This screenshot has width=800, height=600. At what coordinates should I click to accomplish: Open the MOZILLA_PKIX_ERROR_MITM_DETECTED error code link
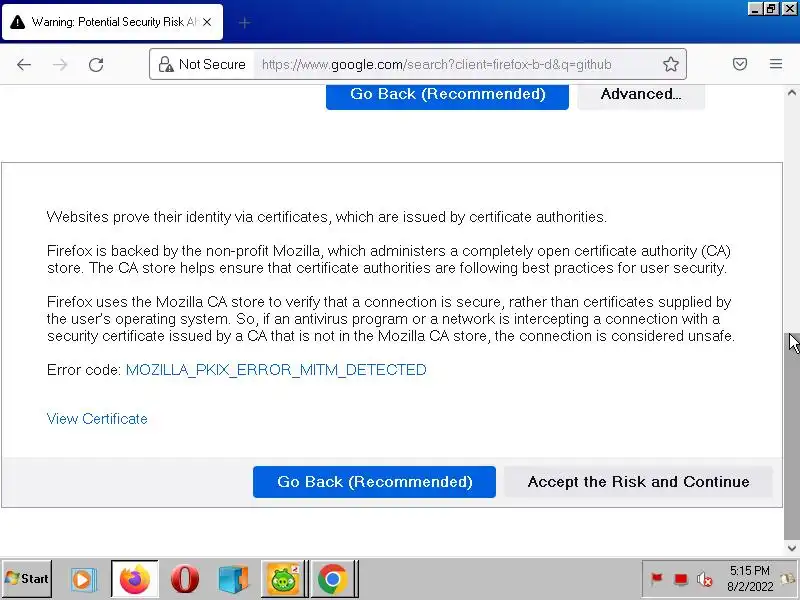click(x=276, y=370)
